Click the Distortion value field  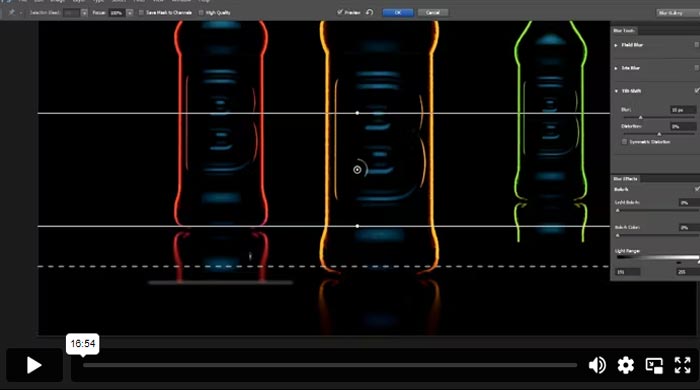[683, 127]
